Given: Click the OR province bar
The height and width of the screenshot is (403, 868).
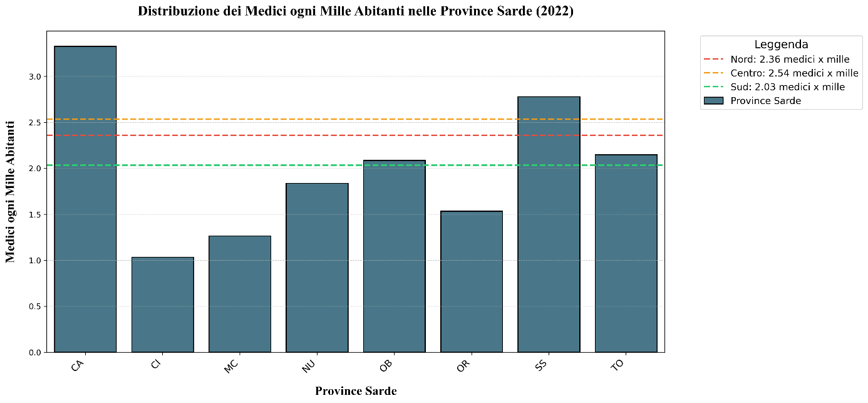Looking at the screenshot, I should (x=472, y=281).
